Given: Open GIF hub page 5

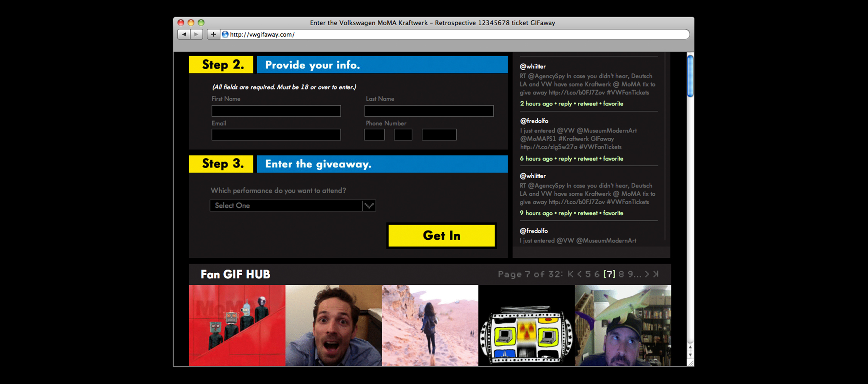Looking at the screenshot, I should point(588,274).
